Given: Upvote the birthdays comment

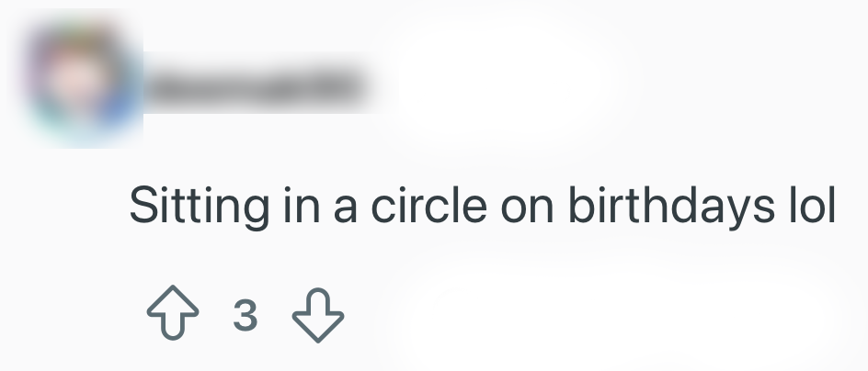Looking at the screenshot, I should pos(172,316).
